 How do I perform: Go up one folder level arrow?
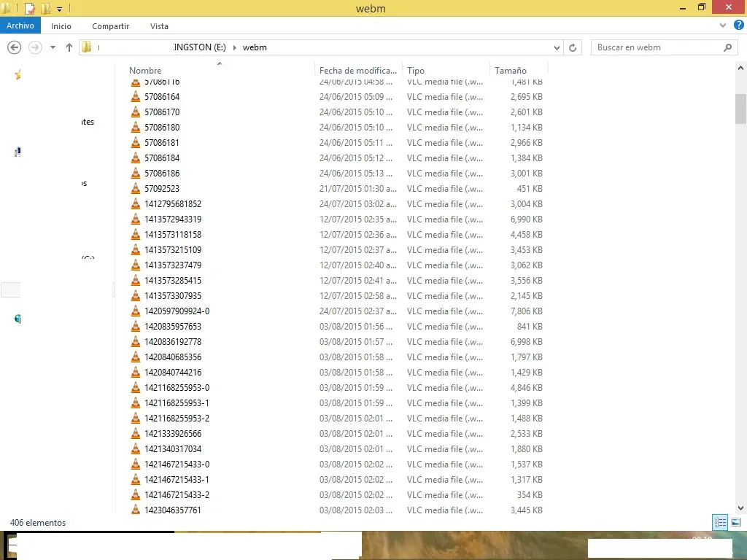click(69, 47)
